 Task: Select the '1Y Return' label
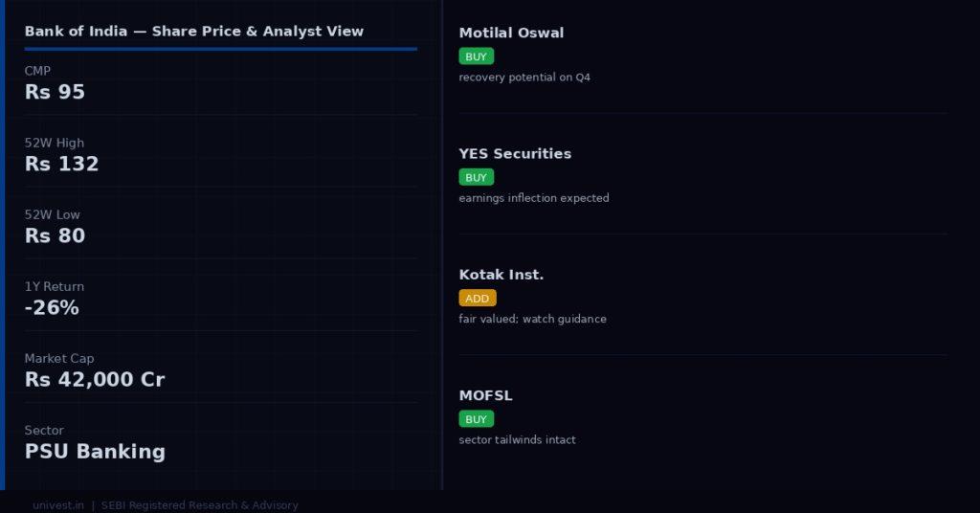[x=55, y=287]
